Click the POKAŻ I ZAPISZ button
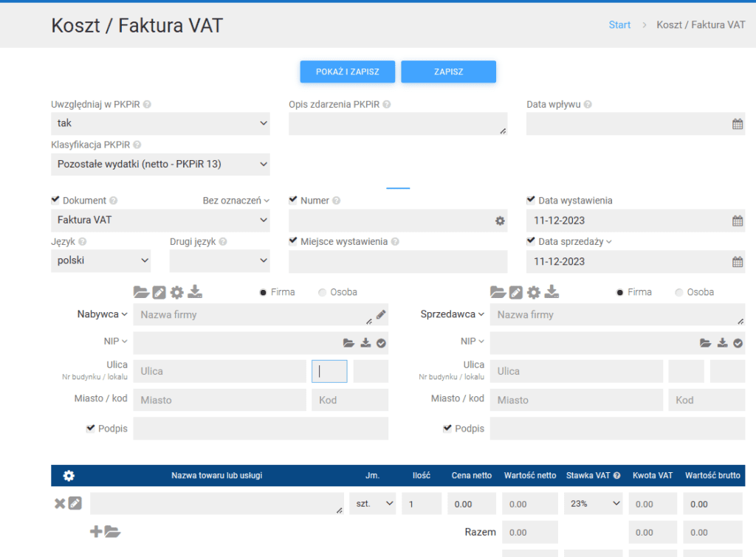Screen dimensions: 756x557 pyautogui.click(x=347, y=72)
